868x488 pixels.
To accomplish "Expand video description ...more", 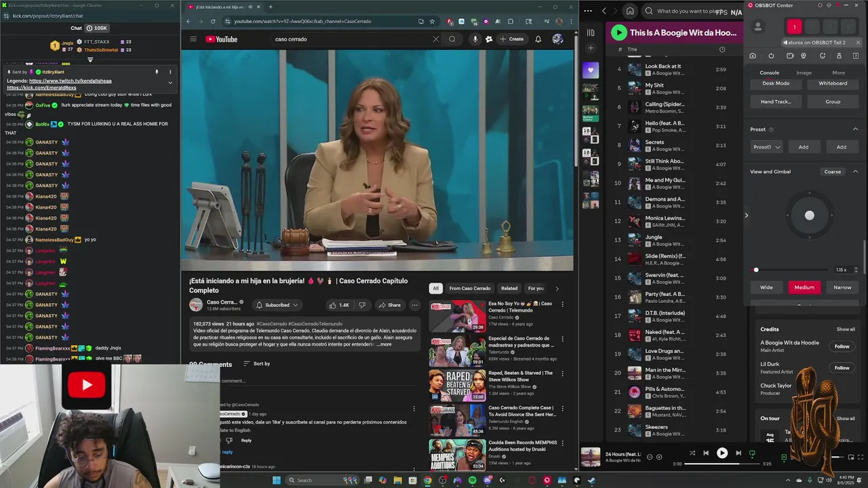I will 384,344.
